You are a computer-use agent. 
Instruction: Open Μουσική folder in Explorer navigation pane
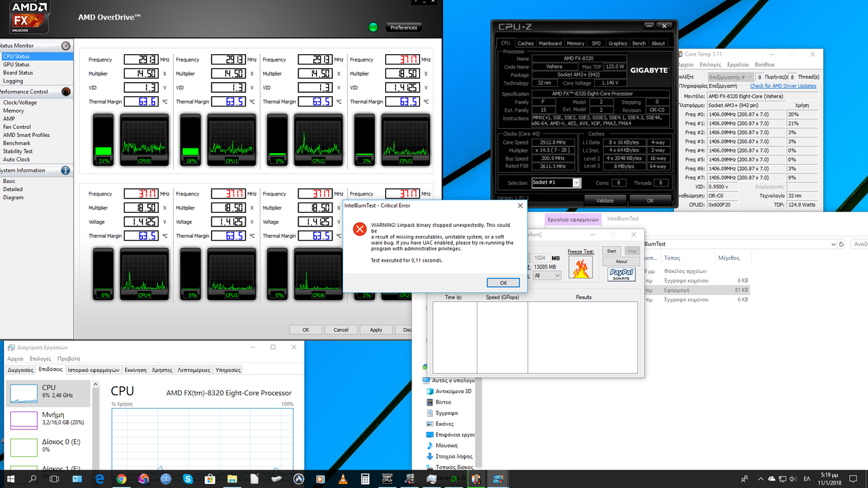pos(446,445)
